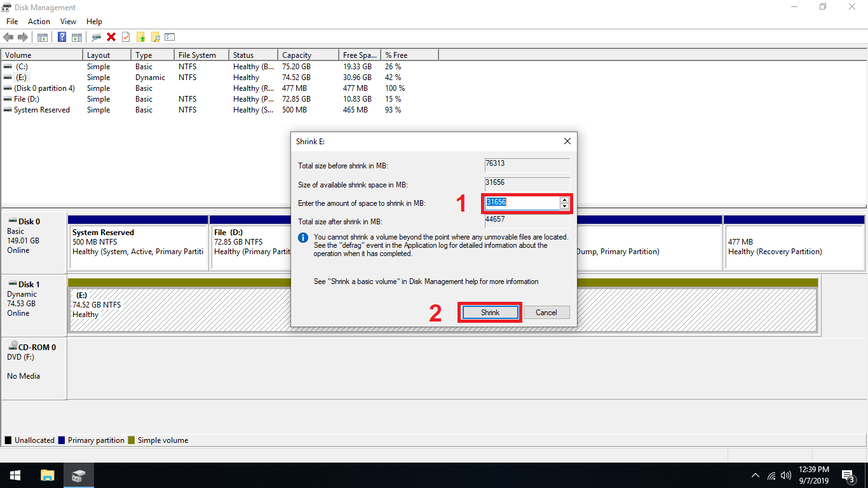Screen dimensions: 868x488
Task: Open File Explorer from the taskbar
Action: [x=48, y=475]
